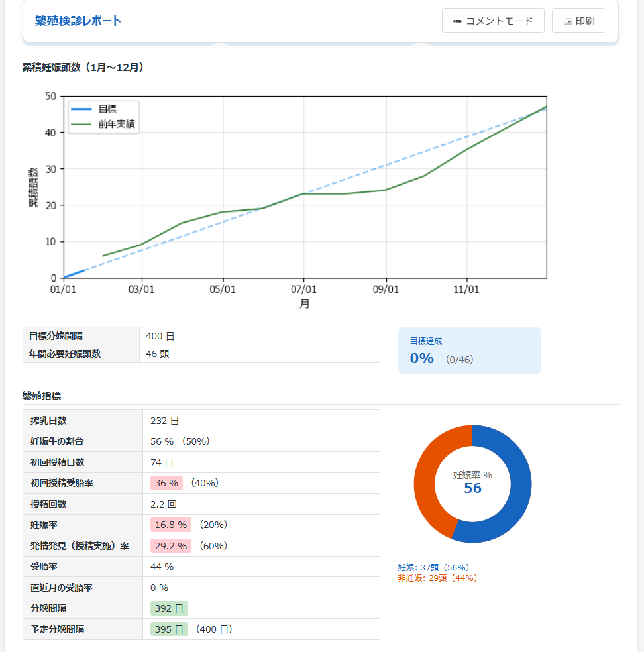Select the 初回授精受胎率 row label
Viewport: 644px width, 652px height.
coord(62,483)
